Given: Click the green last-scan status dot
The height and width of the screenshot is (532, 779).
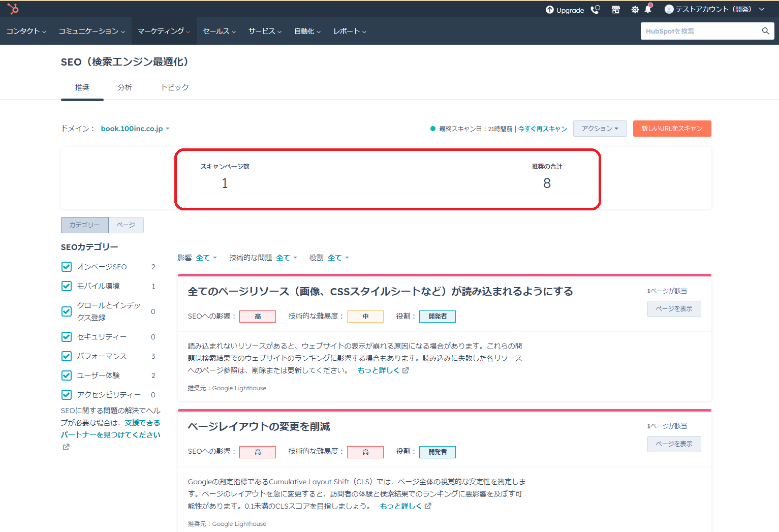Looking at the screenshot, I should coord(433,129).
